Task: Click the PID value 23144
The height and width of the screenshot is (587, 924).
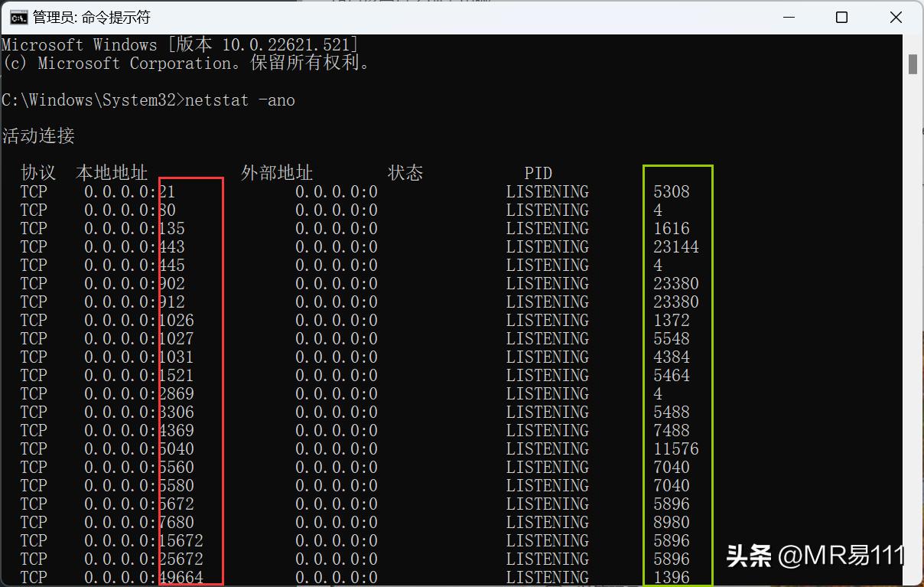Action: (676, 246)
